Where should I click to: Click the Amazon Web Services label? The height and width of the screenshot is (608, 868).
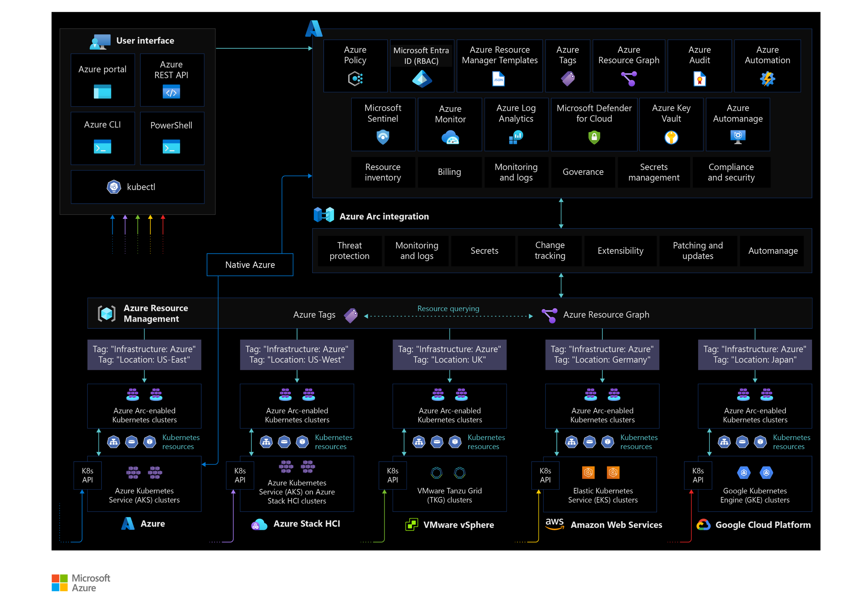pos(616,524)
